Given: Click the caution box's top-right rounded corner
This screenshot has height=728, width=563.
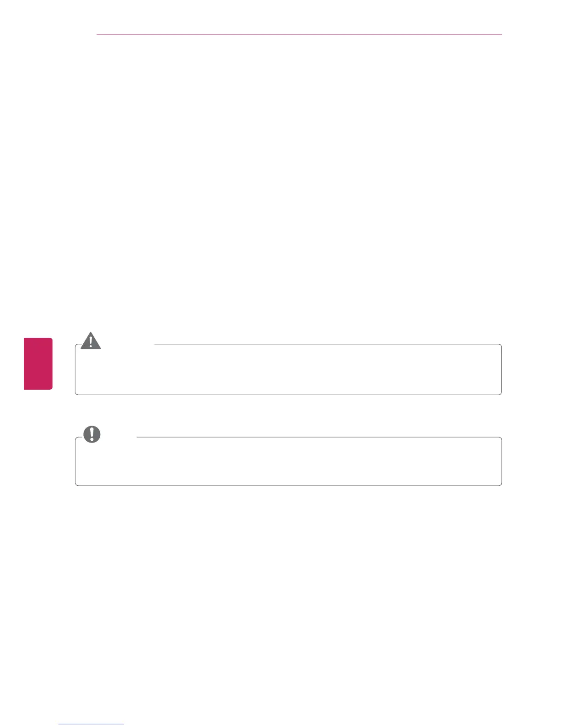Looking at the screenshot, I should click(x=500, y=346).
